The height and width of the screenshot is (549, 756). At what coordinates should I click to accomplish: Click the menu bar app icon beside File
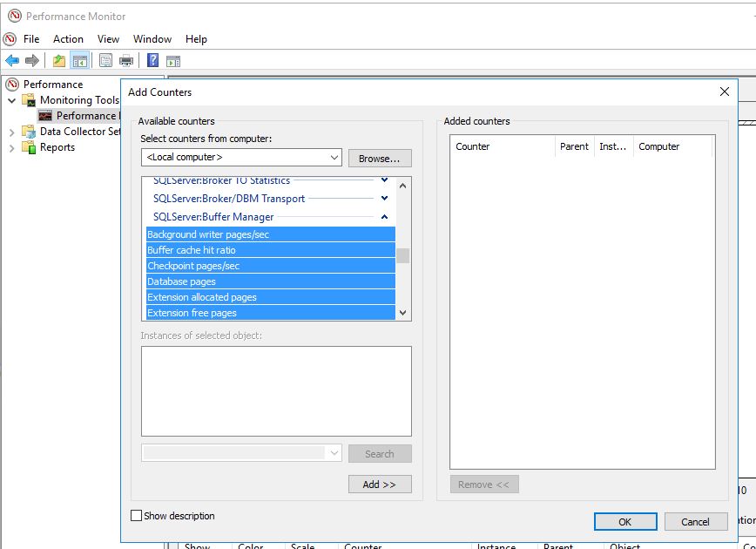(x=10, y=39)
